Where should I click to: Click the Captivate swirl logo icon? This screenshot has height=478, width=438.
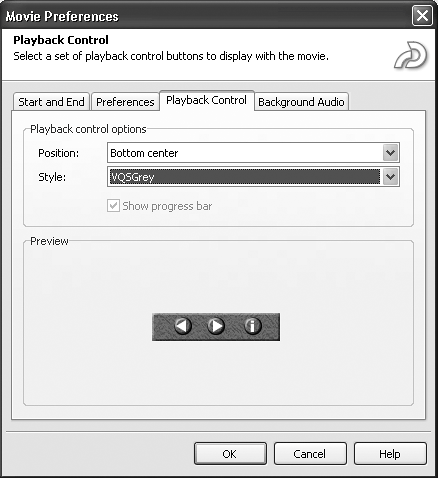[x=411, y=55]
